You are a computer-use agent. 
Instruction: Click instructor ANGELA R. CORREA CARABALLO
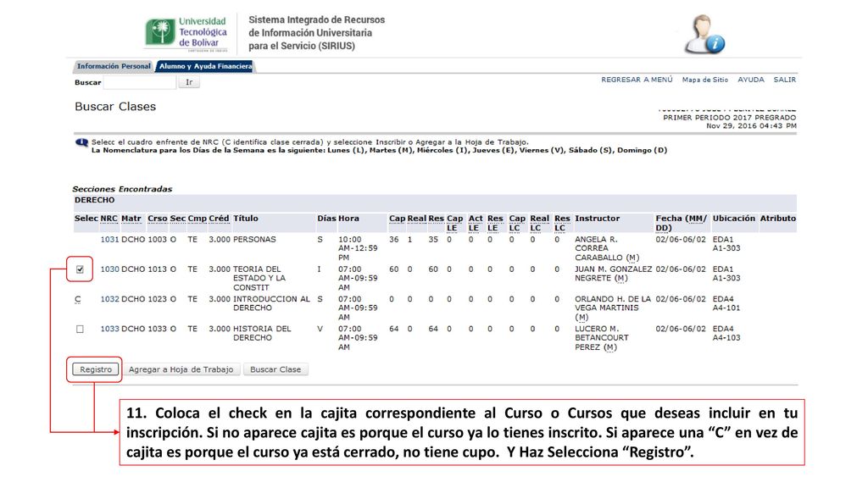pos(607,249)
